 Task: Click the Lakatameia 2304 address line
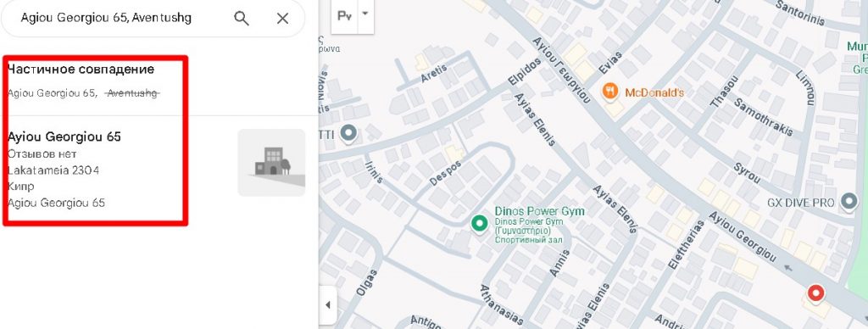click(53, 170)
